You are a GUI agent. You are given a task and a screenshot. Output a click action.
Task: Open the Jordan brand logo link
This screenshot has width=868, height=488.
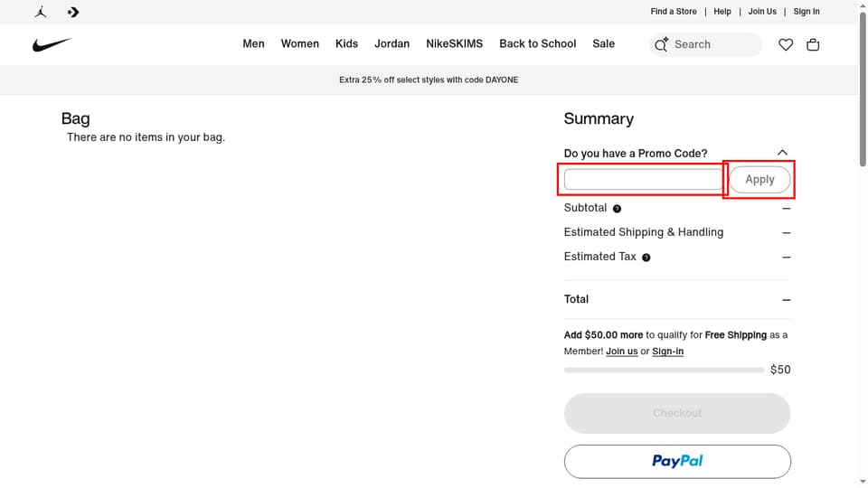click(41, 12)
